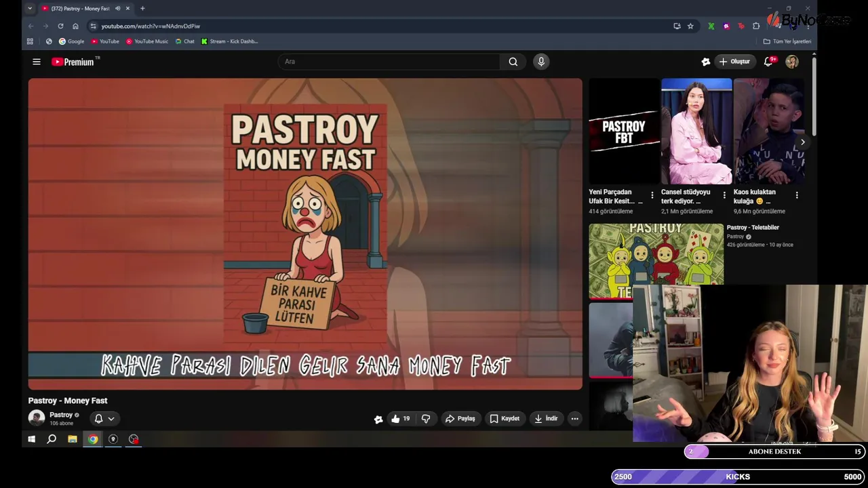This screenshot has height=488, width=868.
Task: Click the search magnifier button
Action: click(x=513, y=62)
